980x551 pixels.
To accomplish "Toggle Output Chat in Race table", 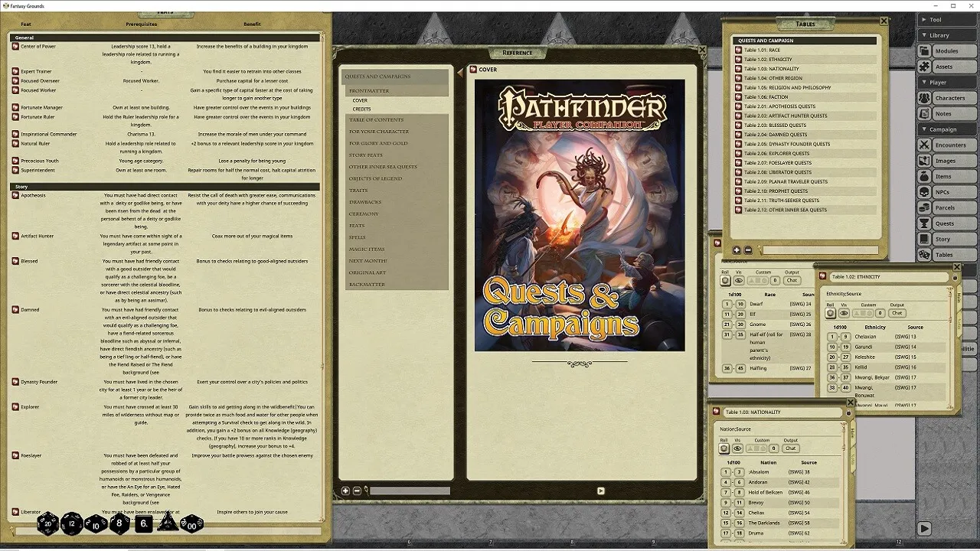I will (791, 280).
